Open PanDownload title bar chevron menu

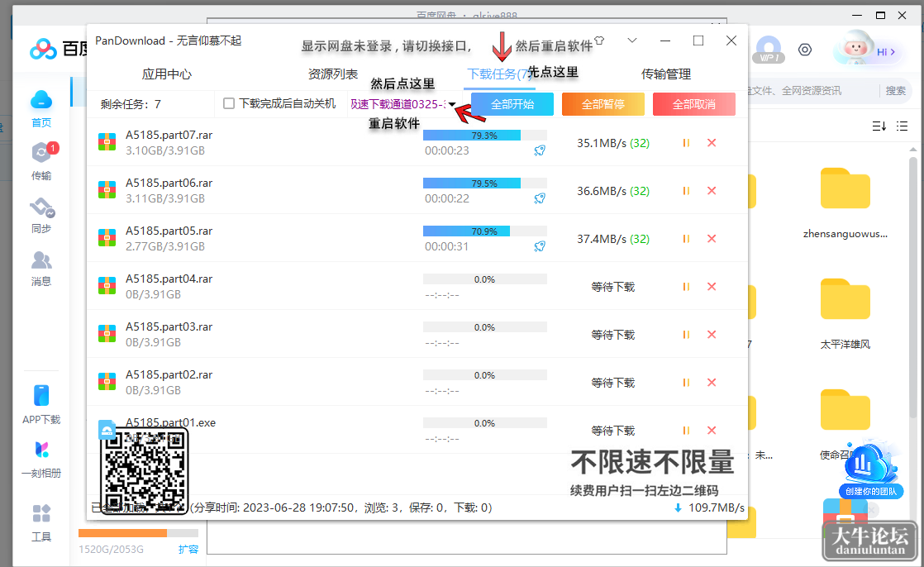pos(632,40)
